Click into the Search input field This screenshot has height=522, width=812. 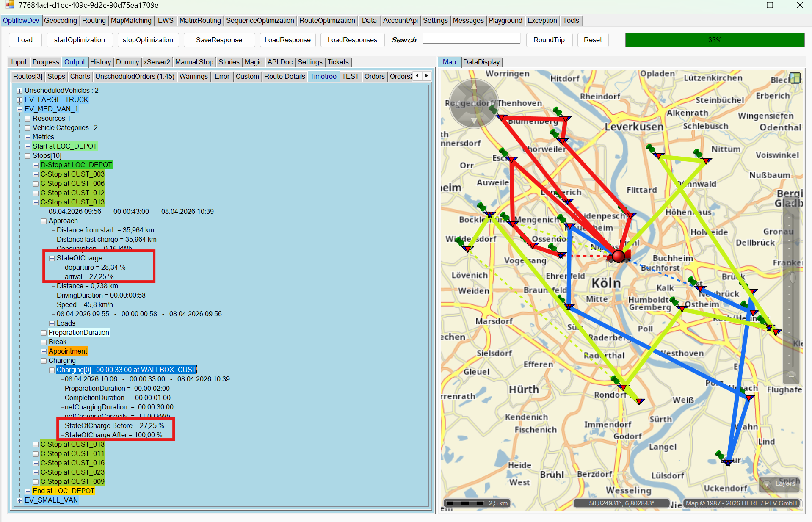point(471,39)
